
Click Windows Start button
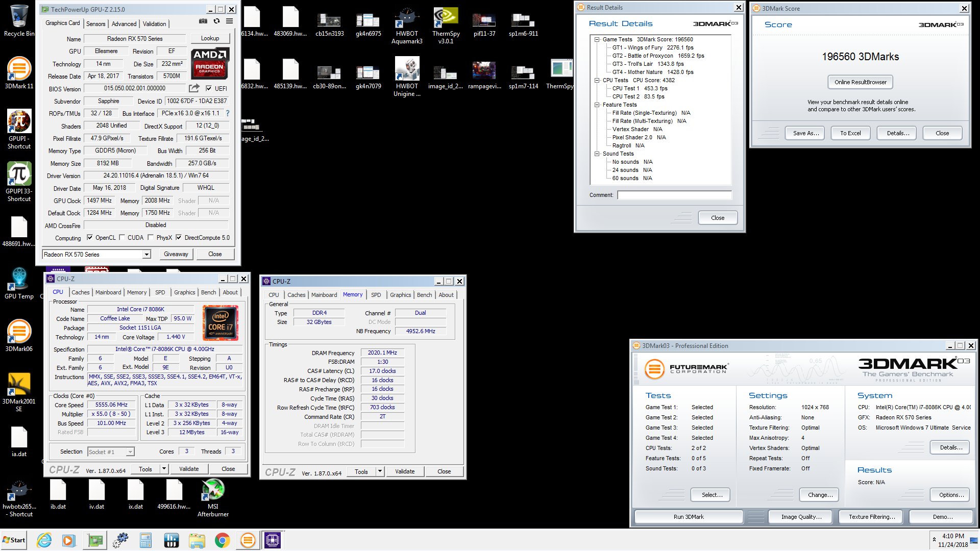pos(14,540)
